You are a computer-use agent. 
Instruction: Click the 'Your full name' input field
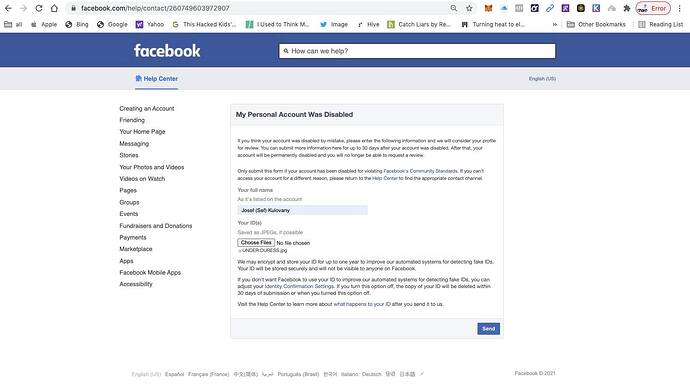pyautogui.click(x=303, y=210)
